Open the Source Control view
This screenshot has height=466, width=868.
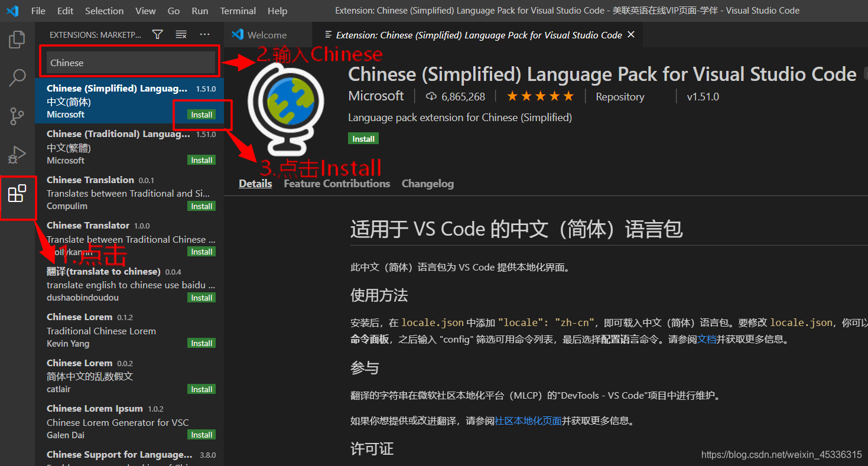tap(17, 116)
